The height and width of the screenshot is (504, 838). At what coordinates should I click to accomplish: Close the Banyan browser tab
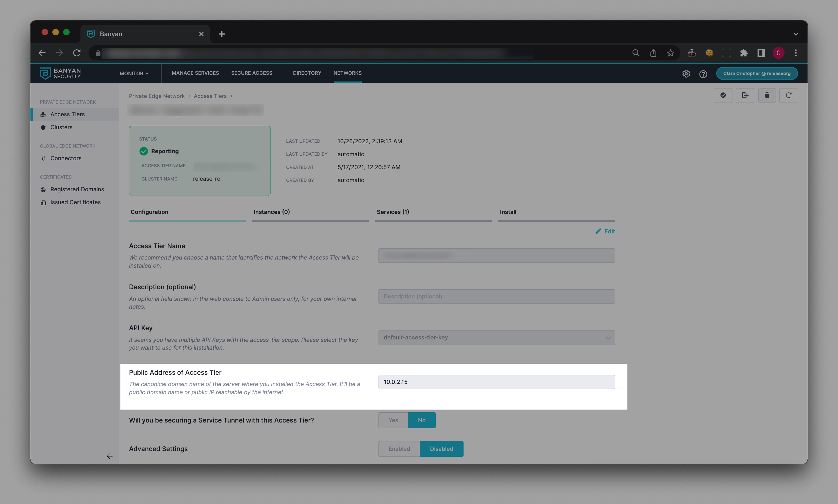tap(201, 34)
